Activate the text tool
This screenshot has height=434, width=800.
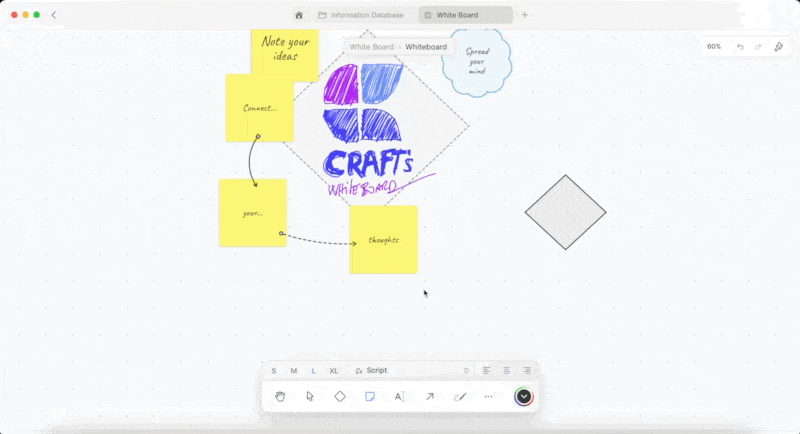point(399,396)
